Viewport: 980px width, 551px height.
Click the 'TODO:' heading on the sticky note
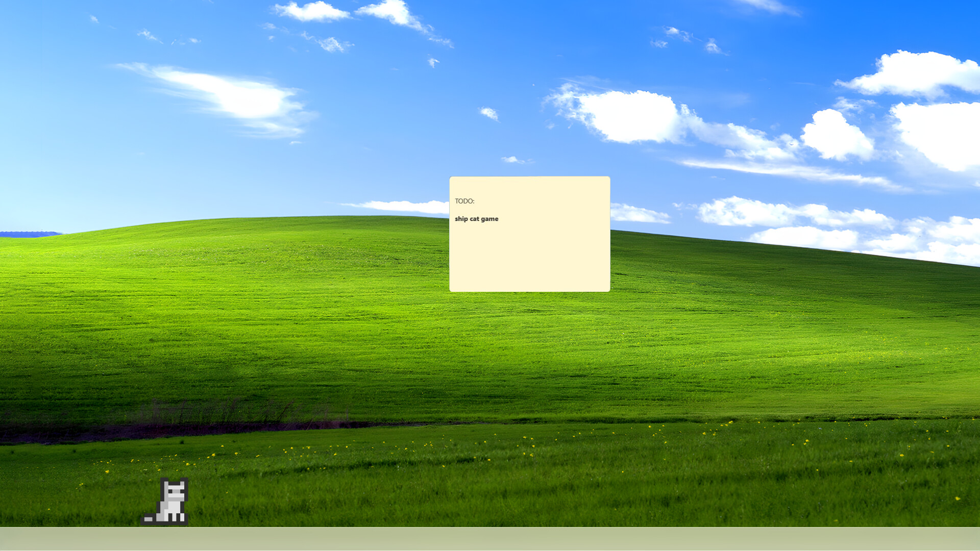(x=464, y=201)
